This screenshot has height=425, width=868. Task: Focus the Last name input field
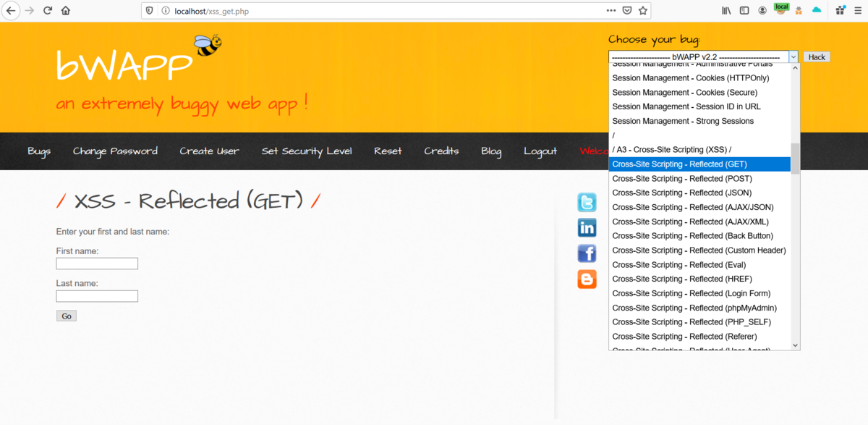coord(97,296)
